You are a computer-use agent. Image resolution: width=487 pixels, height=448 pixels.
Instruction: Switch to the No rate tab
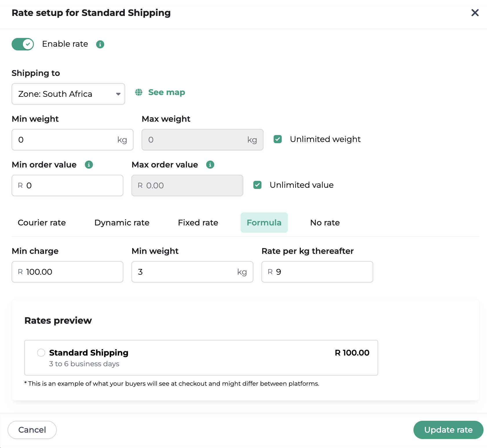pyautogui.click(x=325, y=223)
